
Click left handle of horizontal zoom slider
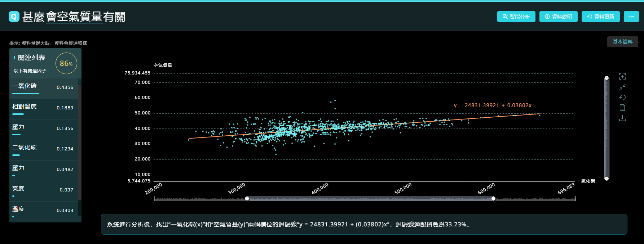tap(247, 199)
